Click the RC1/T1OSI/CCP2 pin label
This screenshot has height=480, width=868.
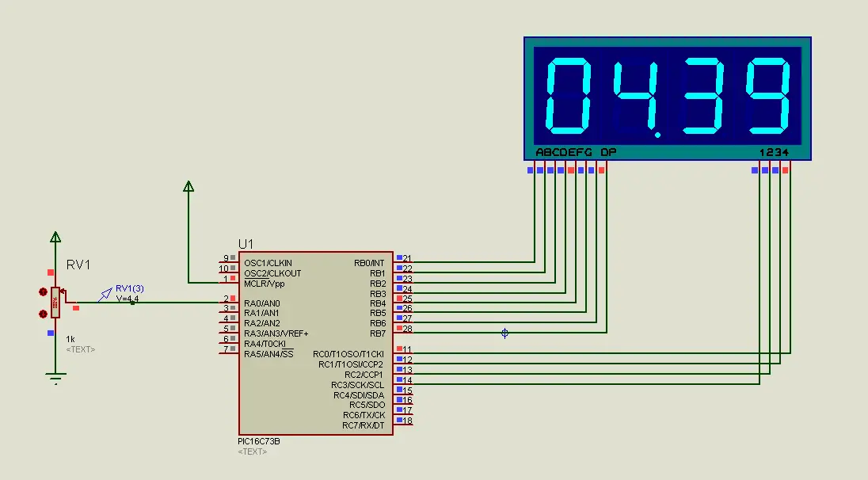coord(350,364)
